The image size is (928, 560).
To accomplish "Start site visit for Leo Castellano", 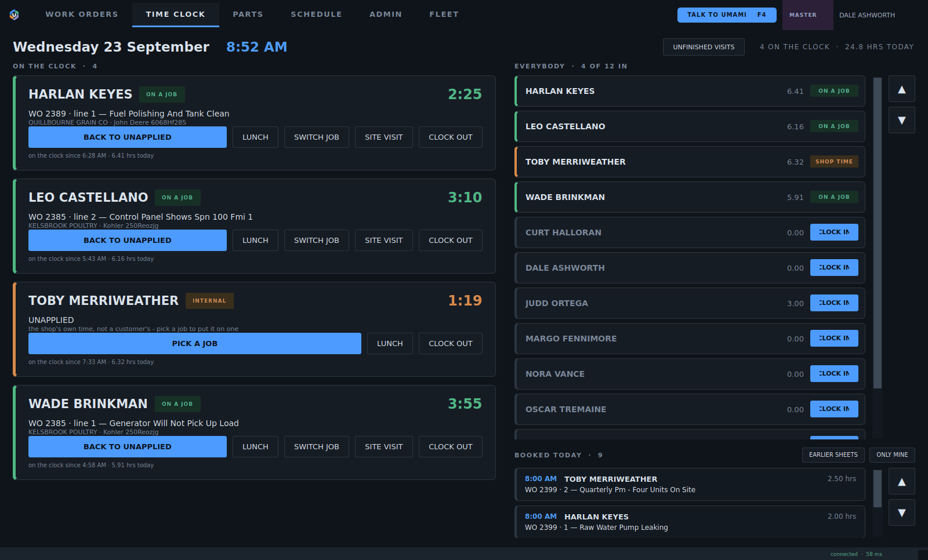I will (x=383, y=241).
